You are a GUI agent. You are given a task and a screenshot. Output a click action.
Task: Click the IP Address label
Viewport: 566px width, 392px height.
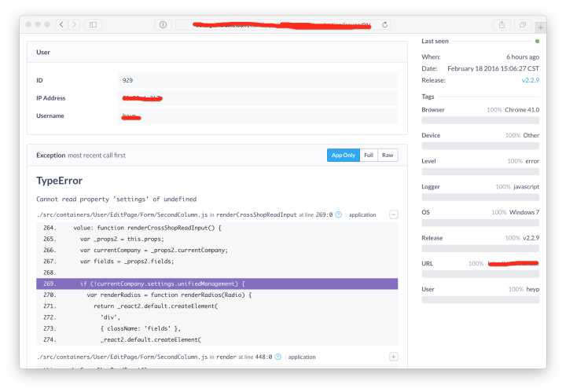[x=51, y=98]
